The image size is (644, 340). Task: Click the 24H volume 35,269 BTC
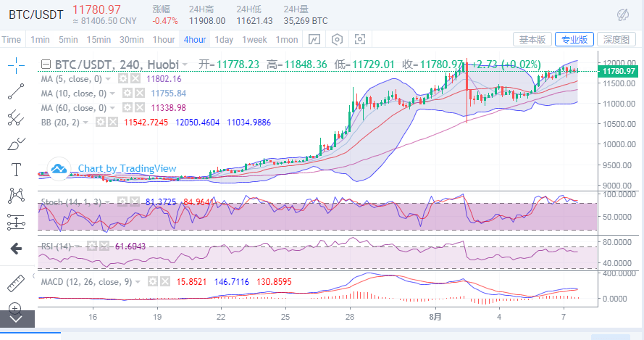[x=306, y=20]
